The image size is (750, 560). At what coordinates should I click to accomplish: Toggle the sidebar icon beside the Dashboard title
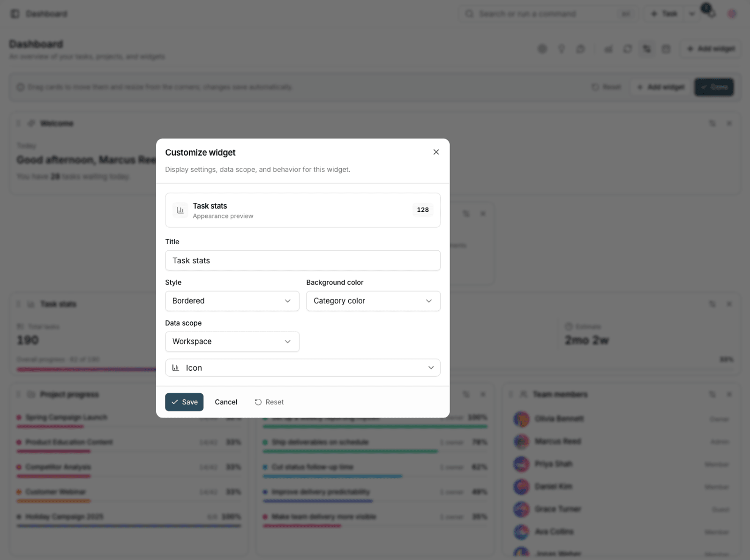(x=15, y=14)
